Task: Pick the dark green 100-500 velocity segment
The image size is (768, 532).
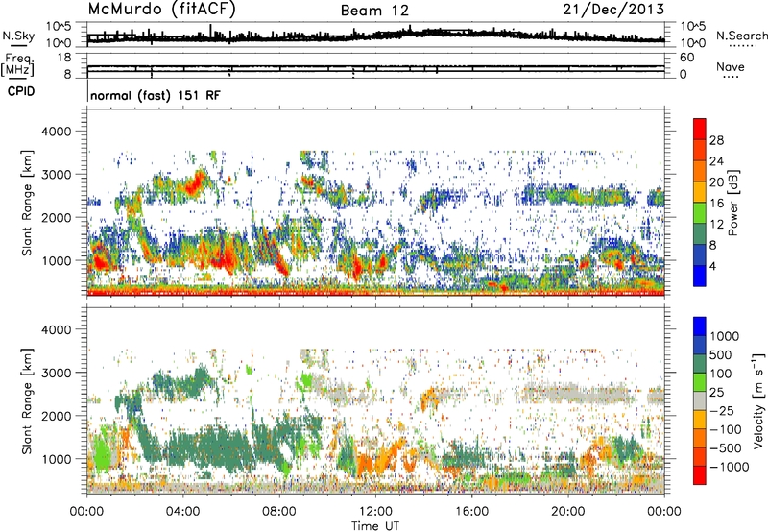Action: point(700,364)
